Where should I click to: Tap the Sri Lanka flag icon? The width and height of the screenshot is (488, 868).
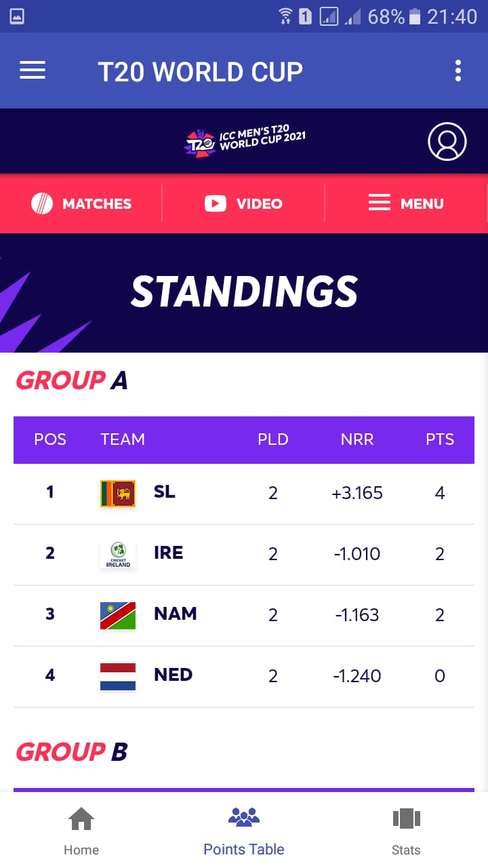click(x=118, y=494)
